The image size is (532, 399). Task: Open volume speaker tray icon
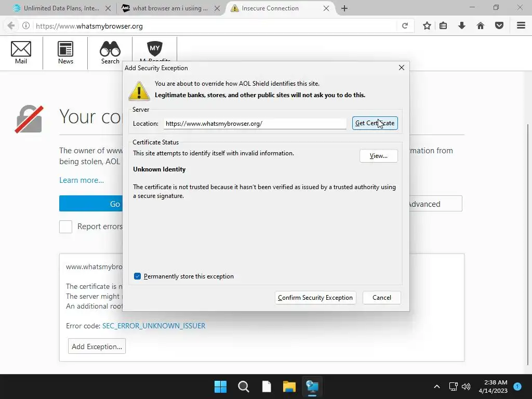click(466, 387)
